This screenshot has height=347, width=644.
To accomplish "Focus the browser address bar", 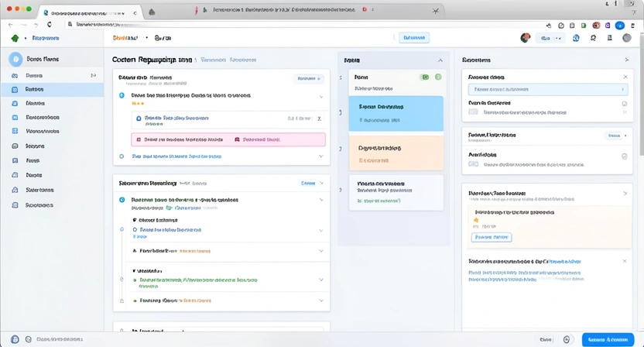I will (x=304, y=25).
